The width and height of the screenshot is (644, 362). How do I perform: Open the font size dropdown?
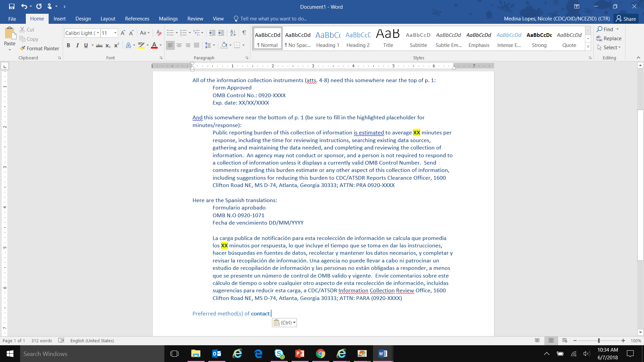tap(115, 33)
